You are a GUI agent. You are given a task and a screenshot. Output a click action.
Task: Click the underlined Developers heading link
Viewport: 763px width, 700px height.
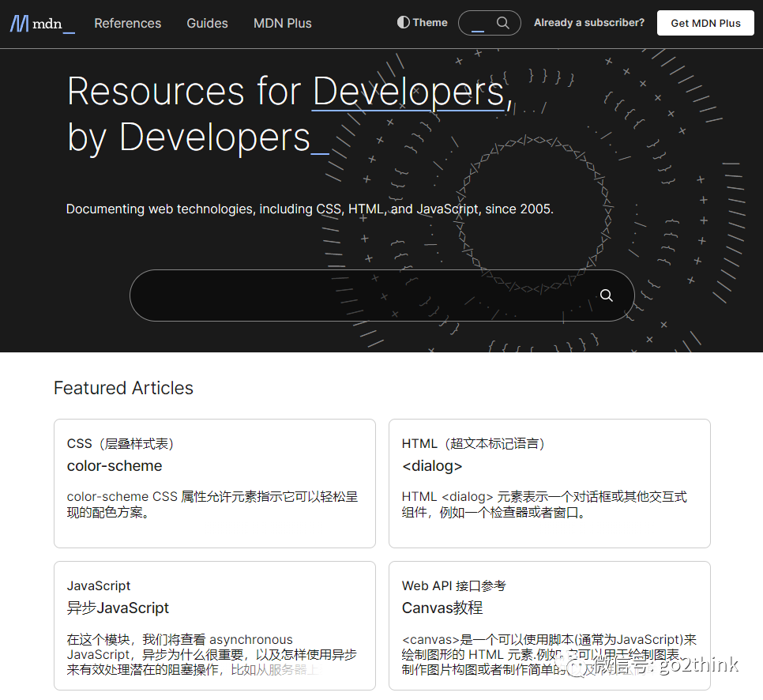pos(408,92)
